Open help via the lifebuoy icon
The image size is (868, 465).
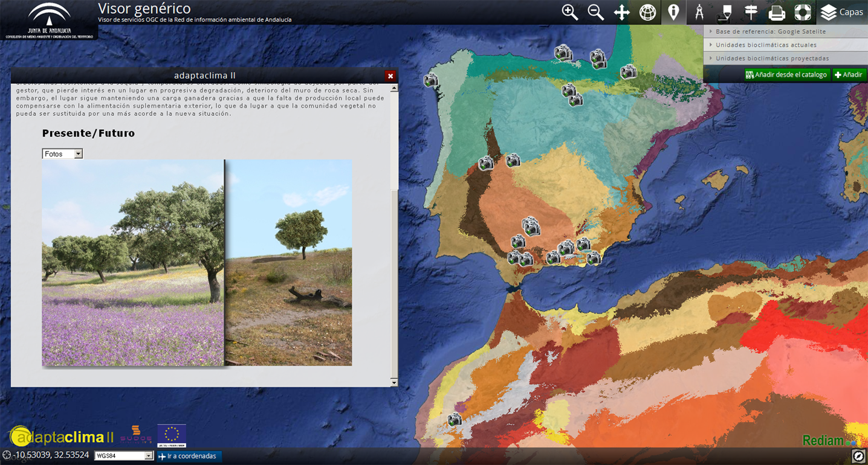[802, 13]
